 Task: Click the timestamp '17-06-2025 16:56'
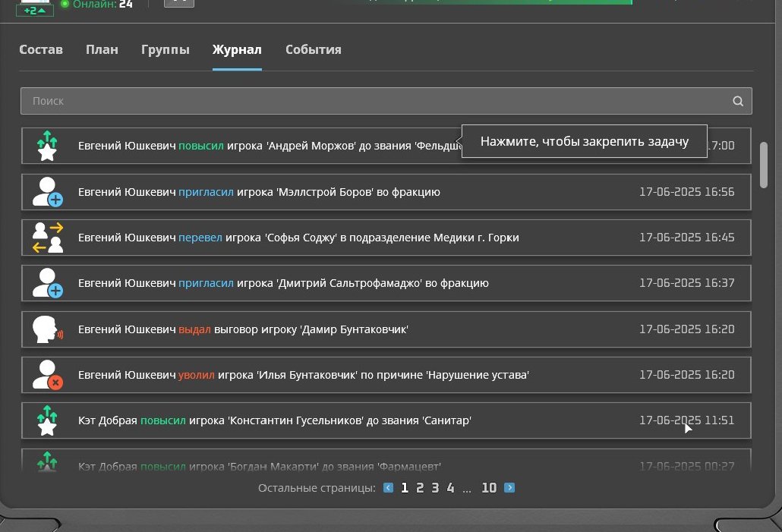[687, 192]
